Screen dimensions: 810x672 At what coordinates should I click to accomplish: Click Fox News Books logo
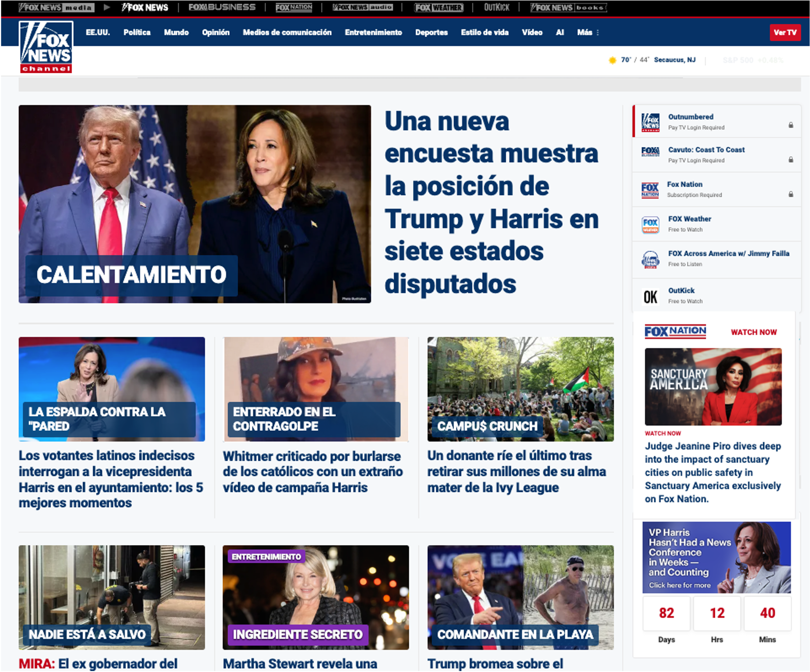click(x=568, y=7)
